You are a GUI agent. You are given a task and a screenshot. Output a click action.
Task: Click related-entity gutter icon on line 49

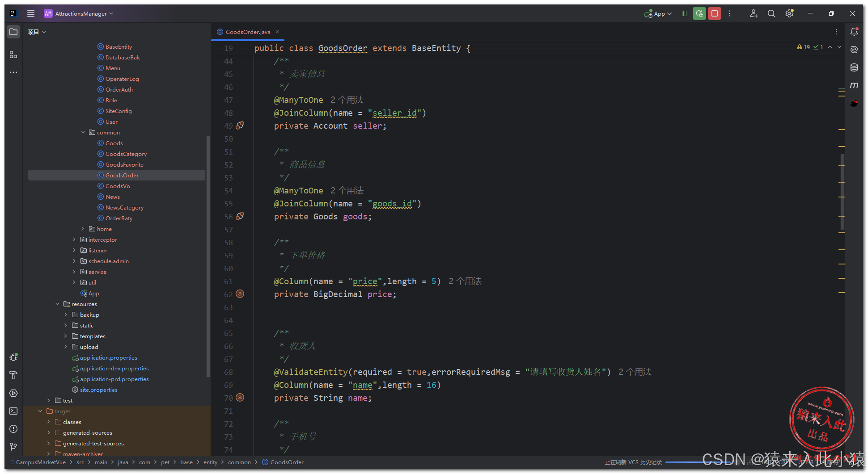(240, 126)
